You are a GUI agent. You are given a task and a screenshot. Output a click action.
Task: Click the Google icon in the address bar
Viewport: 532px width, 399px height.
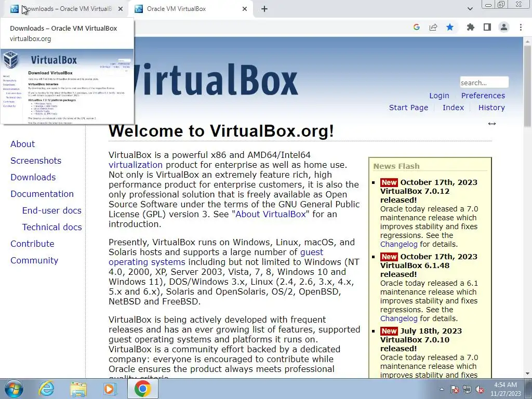tap(417, 27)
